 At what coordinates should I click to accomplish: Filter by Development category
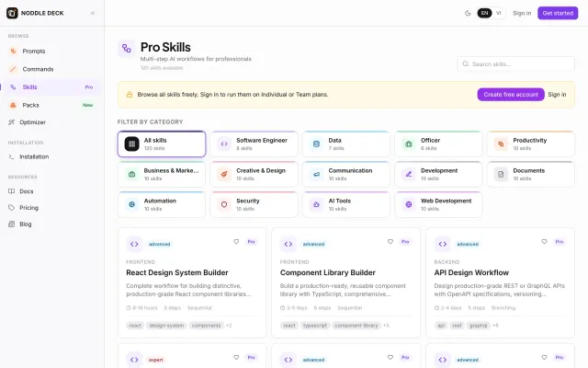click(438, 174)
